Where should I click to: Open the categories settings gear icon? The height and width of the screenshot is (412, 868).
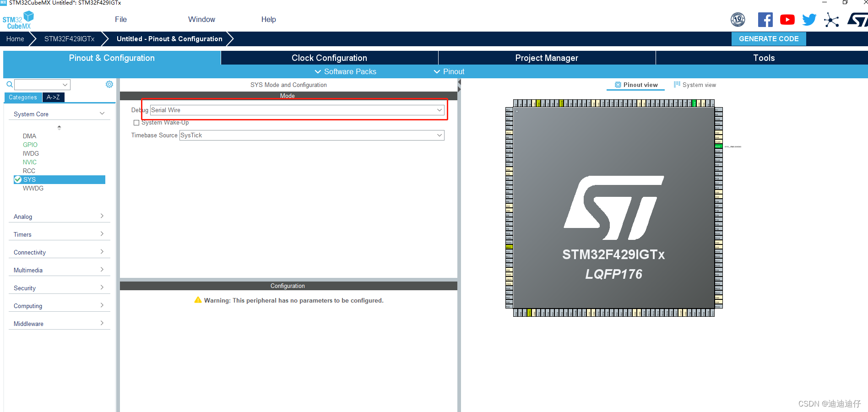[x=109, y=84]
